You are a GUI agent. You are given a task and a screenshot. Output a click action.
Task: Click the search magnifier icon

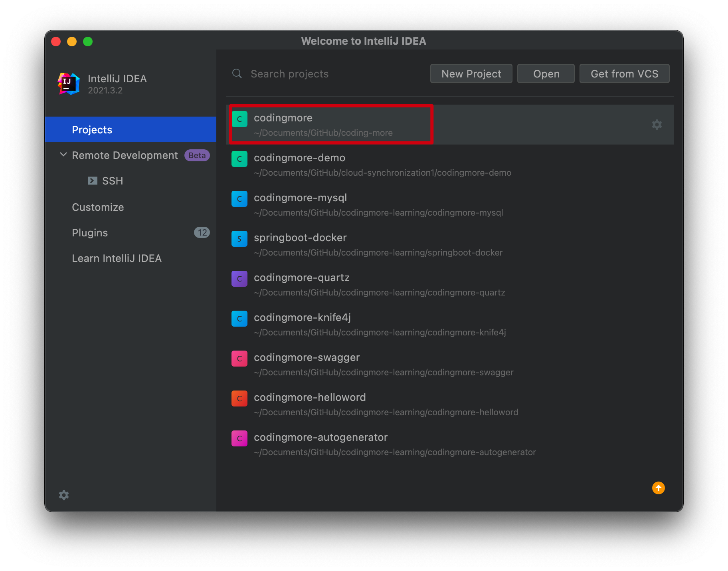(237, 74)
